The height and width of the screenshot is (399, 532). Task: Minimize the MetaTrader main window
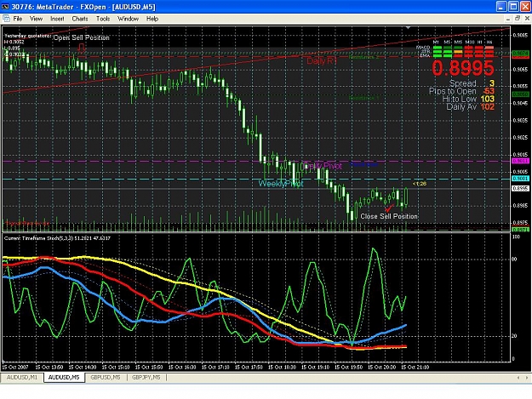pyautogui.click(x=502, y=7)
